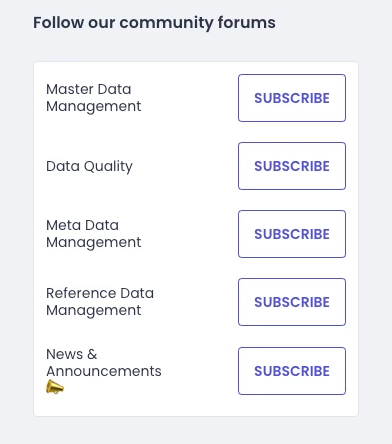Viewport: 392px width, 444px height.
Task: Click the word 'Management' under Master Data
Action: point(94,107)
